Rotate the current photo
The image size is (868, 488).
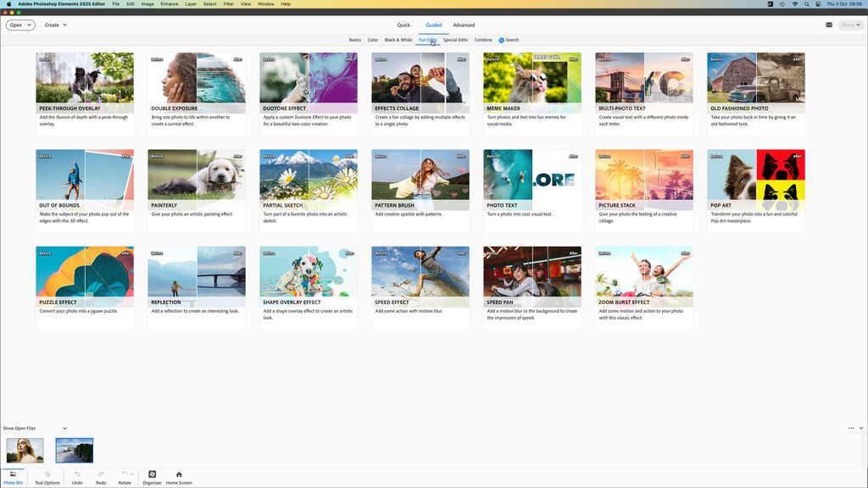point(125,477)
